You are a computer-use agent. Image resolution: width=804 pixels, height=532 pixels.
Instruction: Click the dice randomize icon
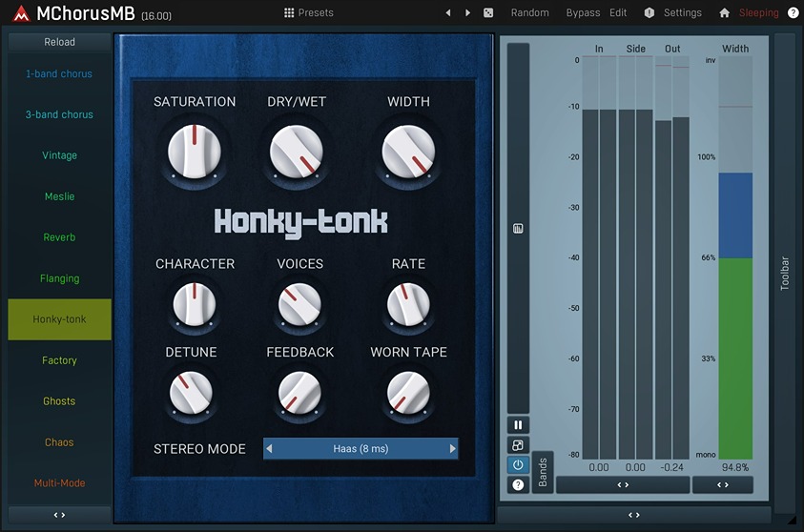click(x=488, y=12)
